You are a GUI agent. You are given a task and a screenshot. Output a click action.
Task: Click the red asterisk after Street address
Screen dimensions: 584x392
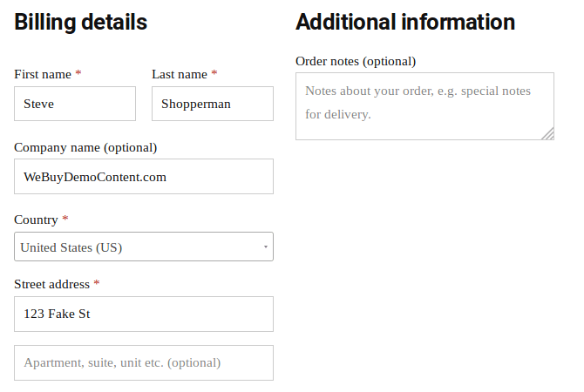tap(97, 284)
